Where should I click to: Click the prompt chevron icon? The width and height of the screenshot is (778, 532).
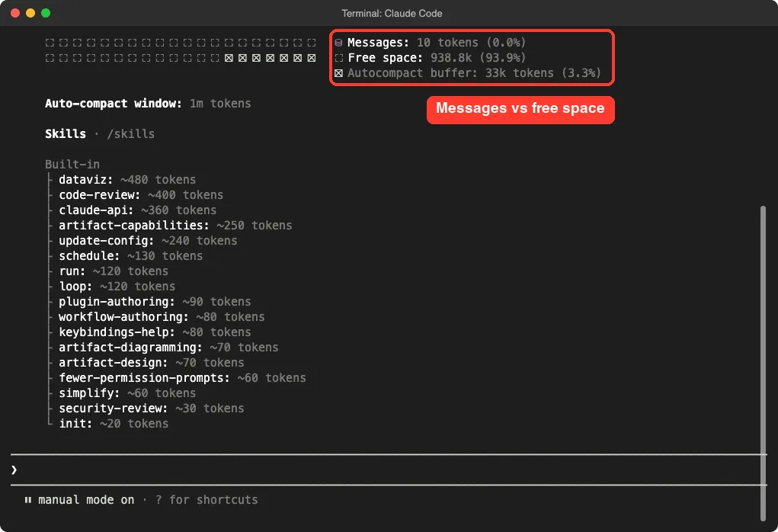(14, 470)
